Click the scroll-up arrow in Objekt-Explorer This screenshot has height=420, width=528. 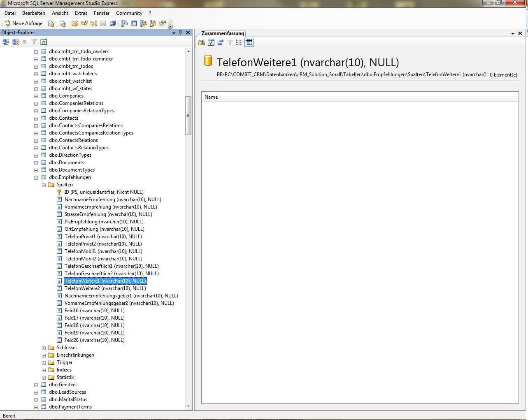tap(188, 51)
